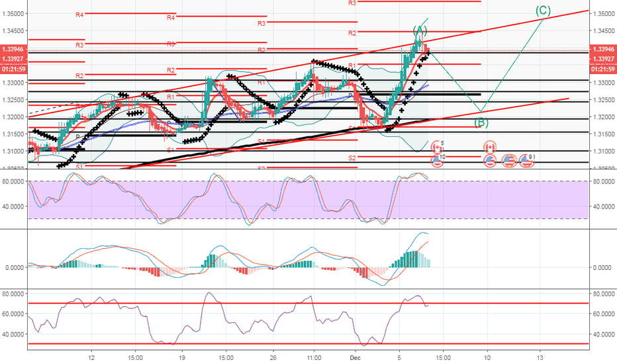The image size is (617, 364).
Task: Select the green (C) wave label
Action: tap(543, 11)
